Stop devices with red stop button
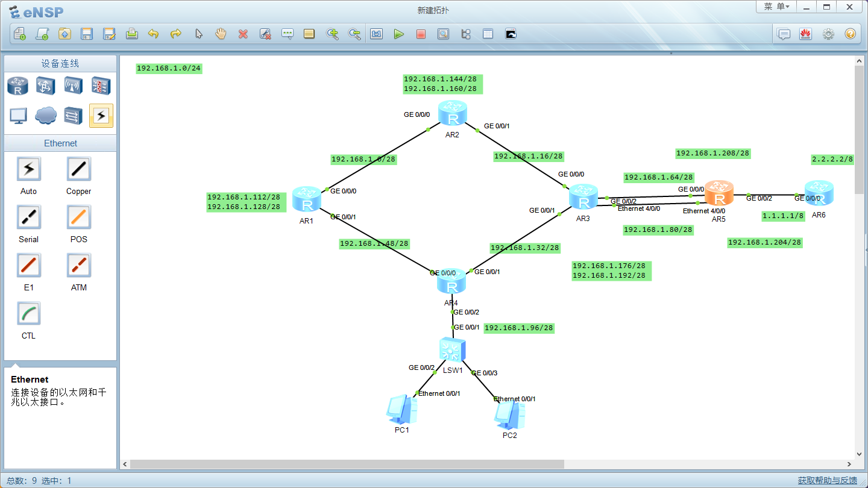 [x=421, y=34]
